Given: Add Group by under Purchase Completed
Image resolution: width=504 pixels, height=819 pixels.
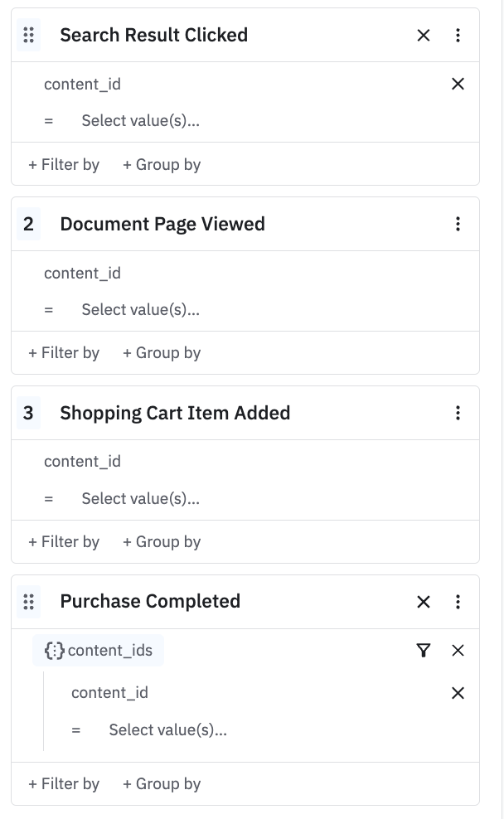Looking at the screenshot, I should pos(162,784).
